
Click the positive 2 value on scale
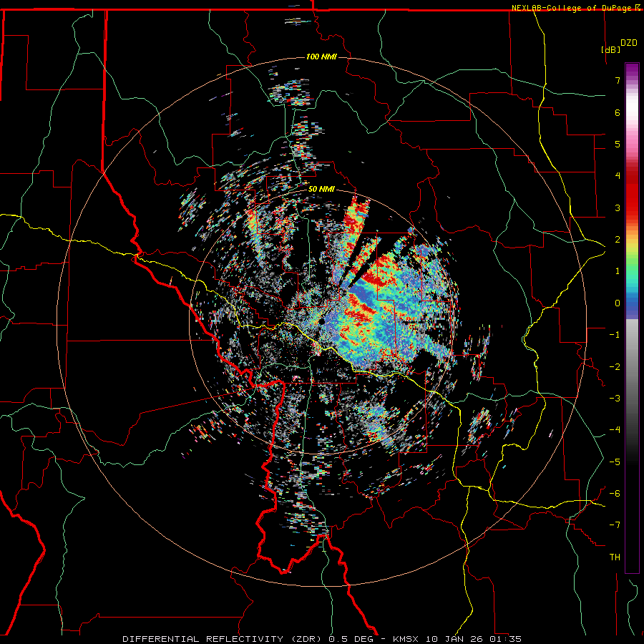point(618,240)
